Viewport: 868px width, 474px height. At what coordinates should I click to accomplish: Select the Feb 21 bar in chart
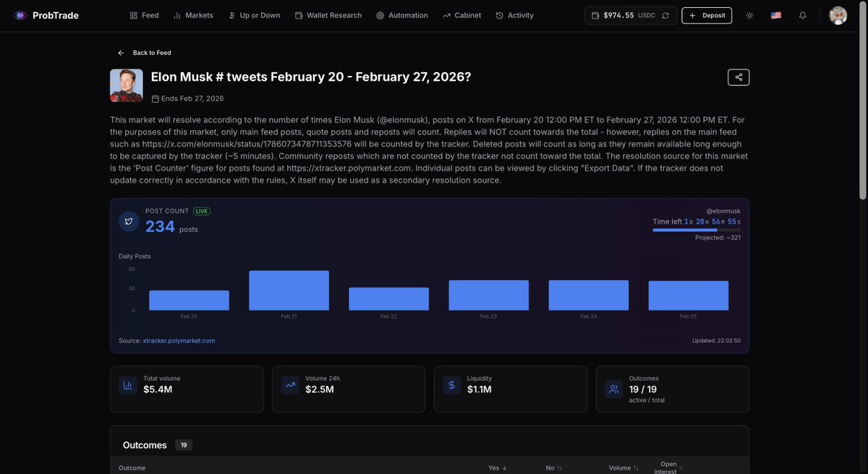point(289,290)
